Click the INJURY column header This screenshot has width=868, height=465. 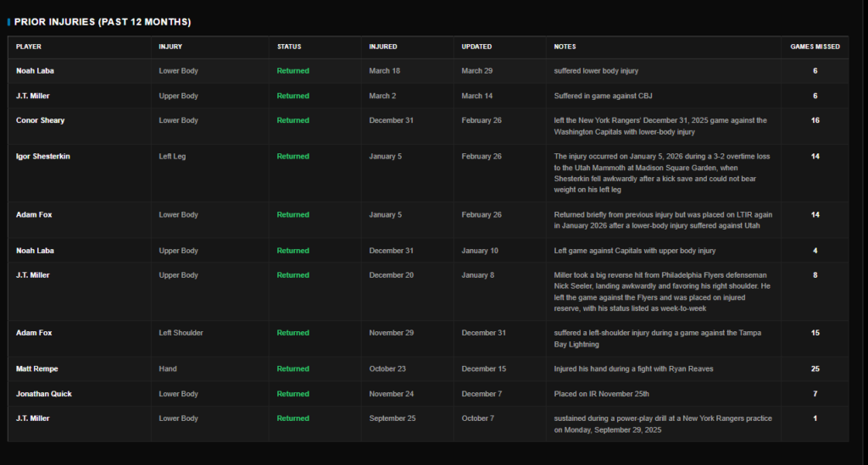(x=170, y=47)
